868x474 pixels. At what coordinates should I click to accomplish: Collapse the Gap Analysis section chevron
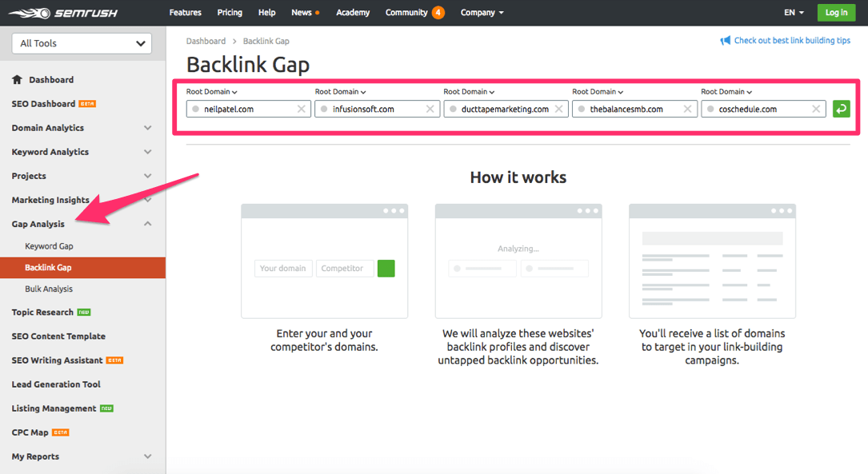pyautogui.click(x=148, y=224)
